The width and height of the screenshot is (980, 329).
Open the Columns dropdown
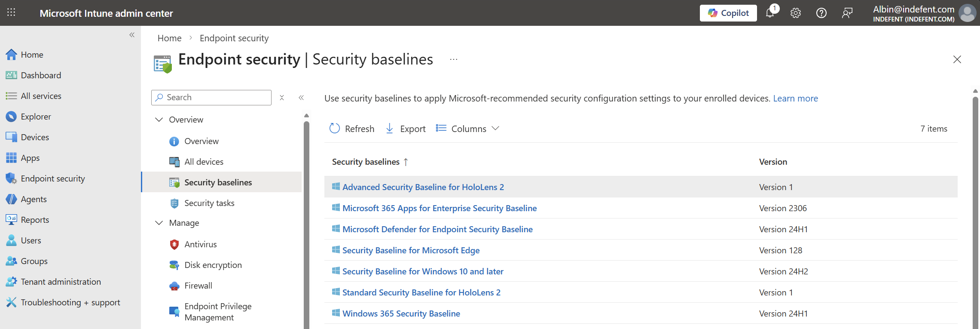point(468,129)
